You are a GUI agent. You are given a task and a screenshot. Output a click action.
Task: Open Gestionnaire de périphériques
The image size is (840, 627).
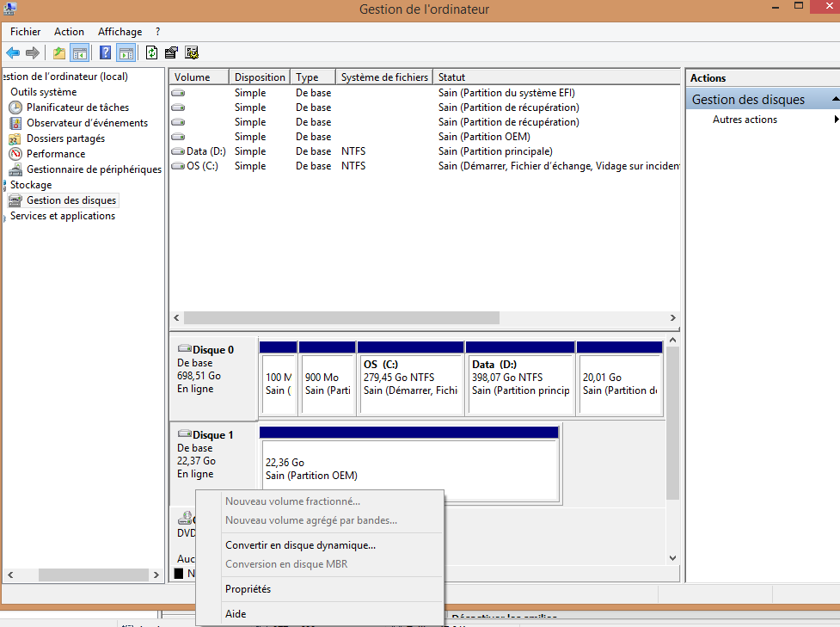pyautogui.click(x=94, y=169)
